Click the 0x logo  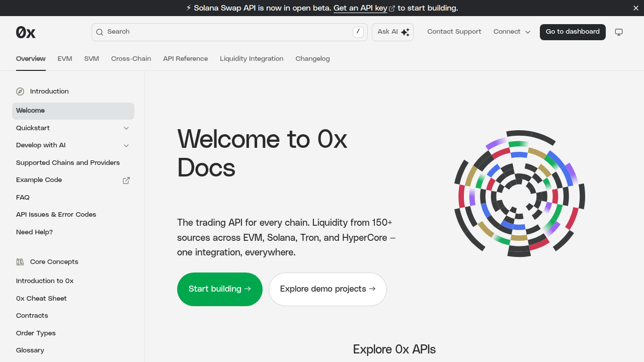(x=26, y=32)
